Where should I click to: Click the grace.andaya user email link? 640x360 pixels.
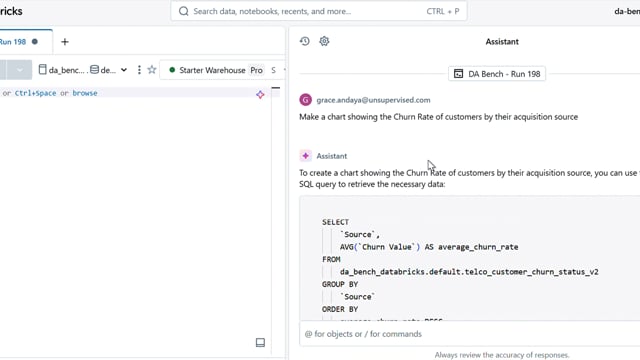click(373, 100)
